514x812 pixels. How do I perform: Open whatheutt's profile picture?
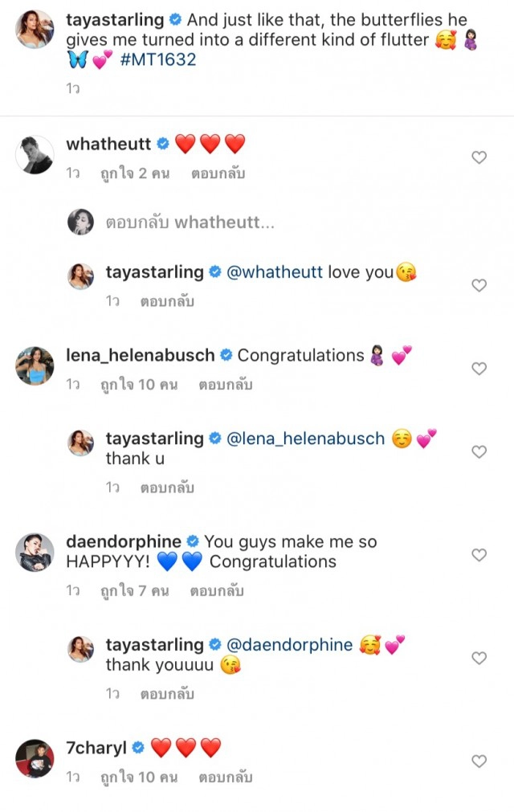click(35, 153)
